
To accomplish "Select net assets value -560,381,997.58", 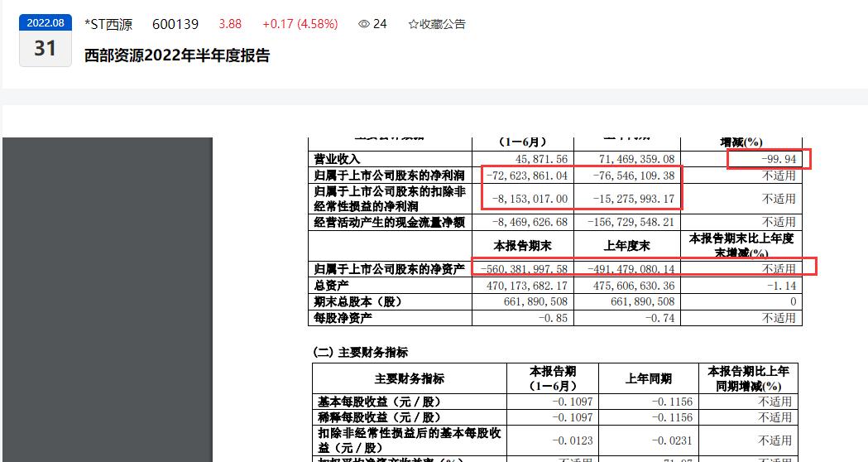I will pyautogui.click(x=524, y=269).
